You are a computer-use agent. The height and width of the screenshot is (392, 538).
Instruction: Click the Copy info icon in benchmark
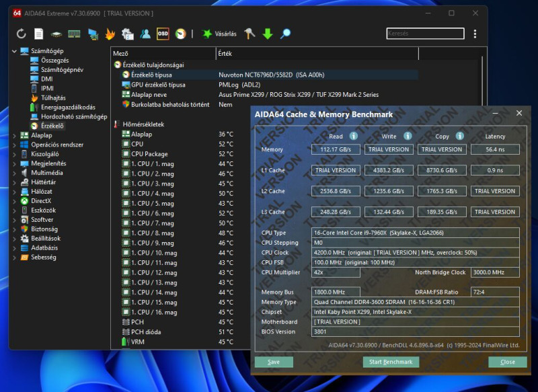click(460, 136)
